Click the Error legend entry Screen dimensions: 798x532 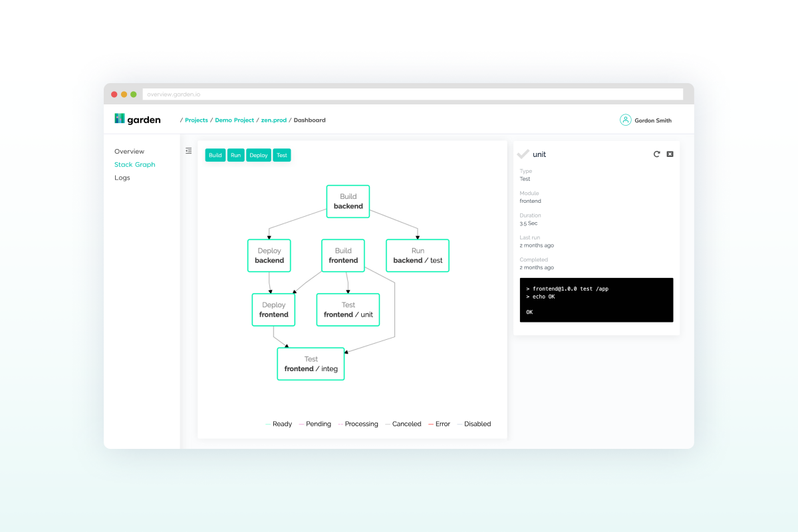pyautogui.click(x=439, y=424)
